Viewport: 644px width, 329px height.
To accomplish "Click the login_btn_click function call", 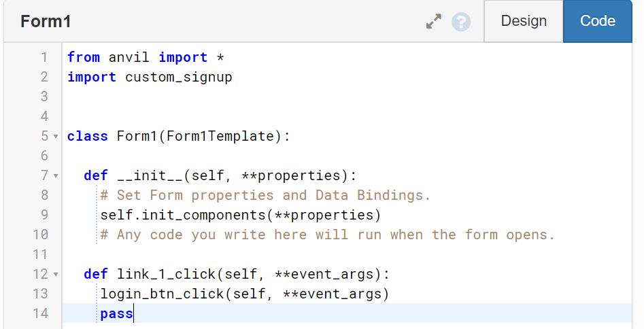I will point(245,294).
